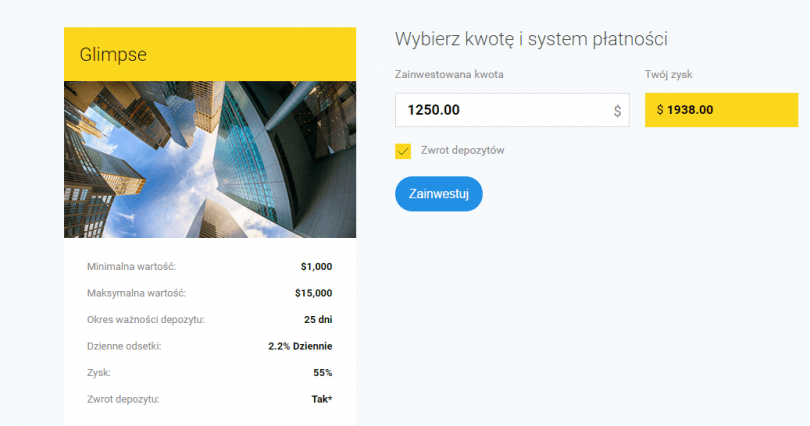Click the dollar sign icon in amount field
Image resolution: width=810 pixels, height=426 pixels.
point(617,111)
